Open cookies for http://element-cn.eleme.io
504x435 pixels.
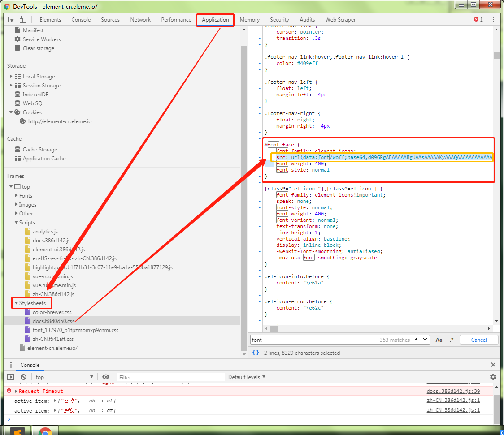pyautogui.click(x=60, y=121)
